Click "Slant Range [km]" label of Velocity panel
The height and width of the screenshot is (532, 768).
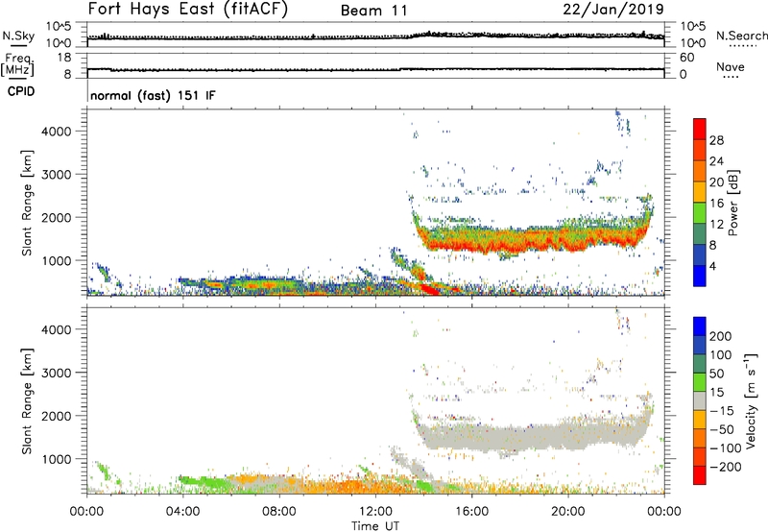[27, 401]
